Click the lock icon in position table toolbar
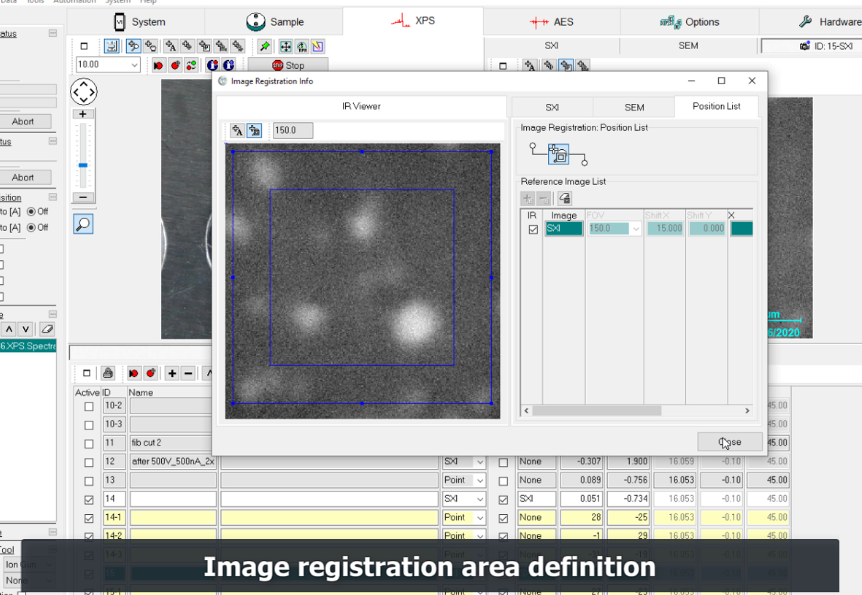Image resolution: width=862 pixels, height=595 pixels. point(108,373)
